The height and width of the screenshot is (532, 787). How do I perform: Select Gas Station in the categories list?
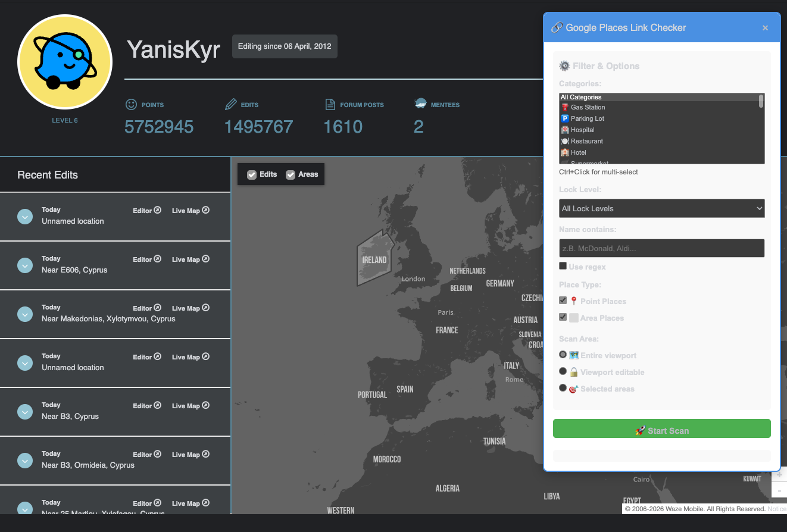pyautogui.click(x=588, y=108)
